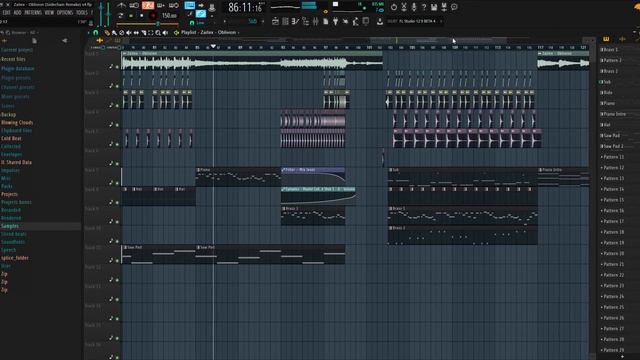This screenshot has height=360, width=640.
Task: Collapse browser with left arrow icon
Action: coord(64,41)
